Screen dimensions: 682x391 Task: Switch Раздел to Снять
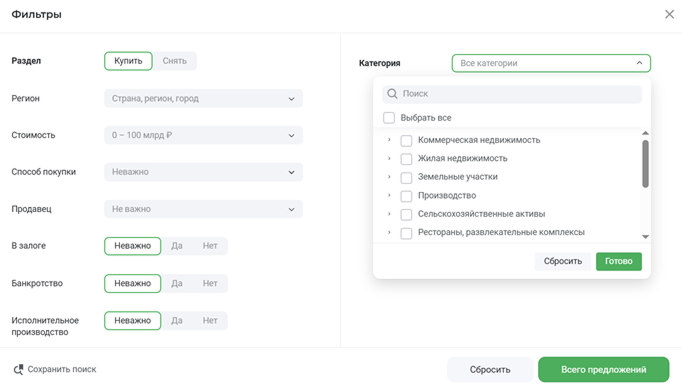[x=174, y=61]
